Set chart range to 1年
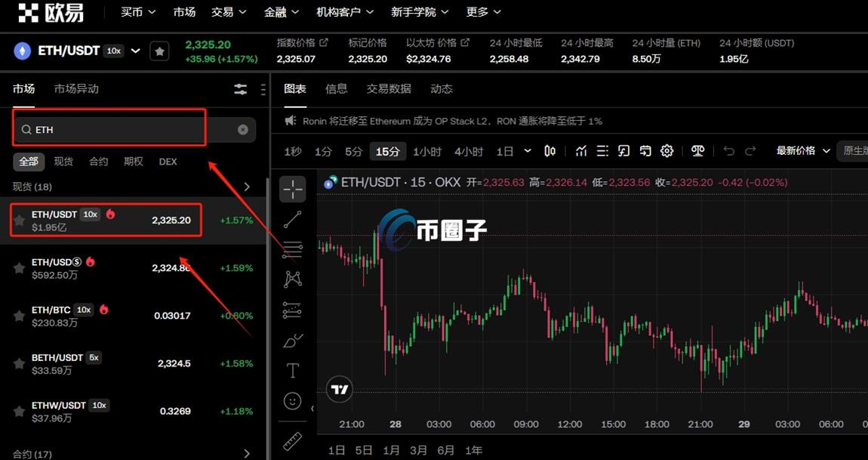This screenshot has height=460, width=868. pos(473,450)
